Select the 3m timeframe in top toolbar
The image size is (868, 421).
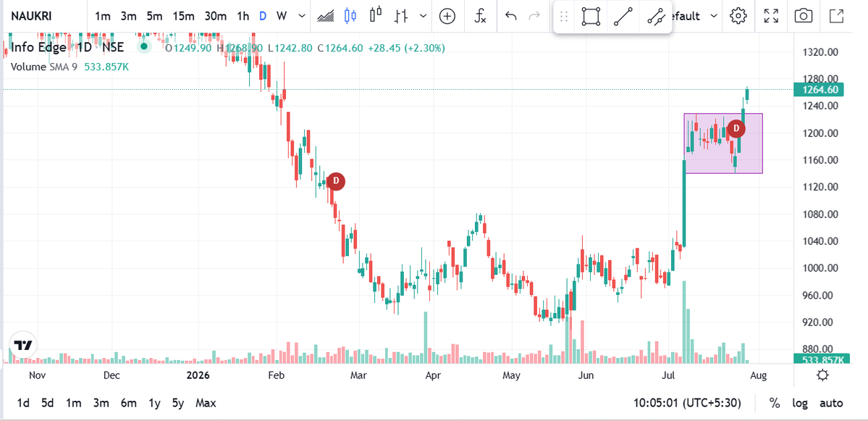tap(128, 16)
